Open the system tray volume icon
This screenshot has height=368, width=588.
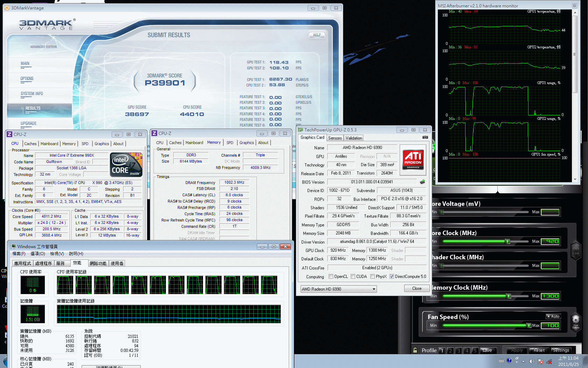[x=532, y=361]
